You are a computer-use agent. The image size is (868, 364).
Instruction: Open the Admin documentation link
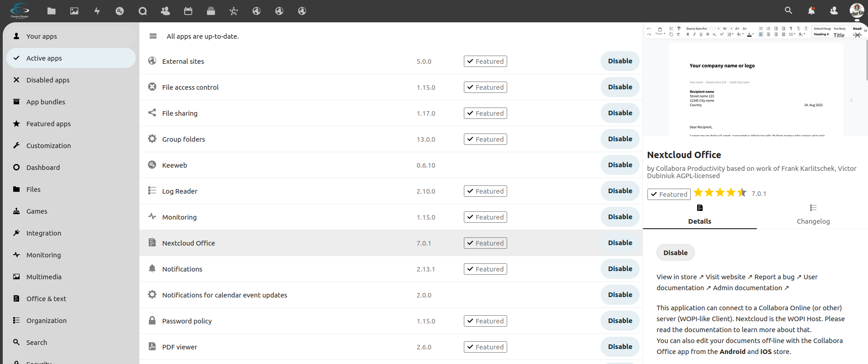[x=750, y=288]
